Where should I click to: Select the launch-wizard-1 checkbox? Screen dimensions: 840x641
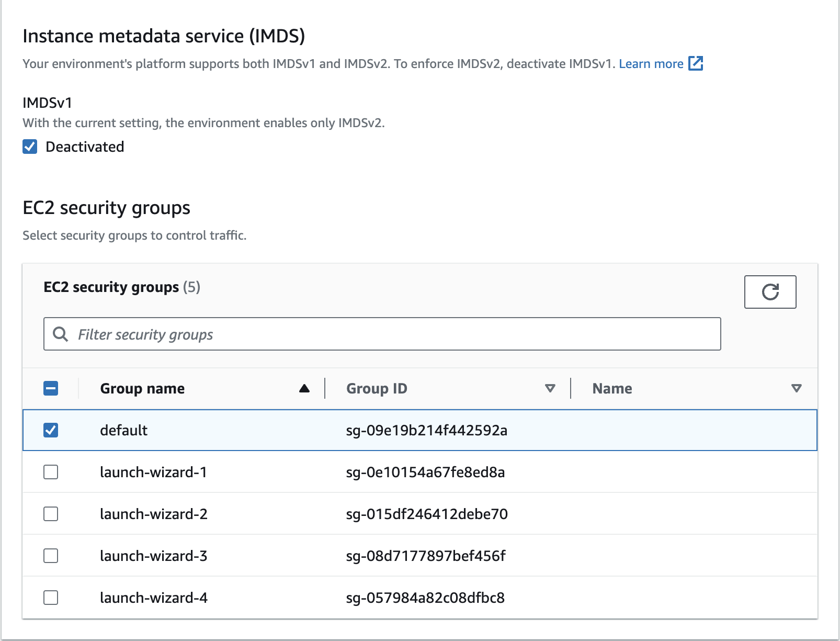click(x=51, y=472)
